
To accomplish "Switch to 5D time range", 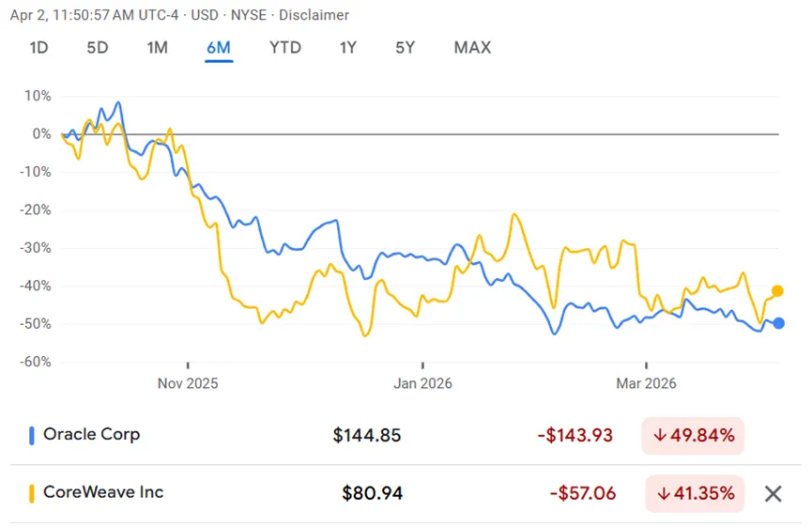I will (x=98, y=47).
